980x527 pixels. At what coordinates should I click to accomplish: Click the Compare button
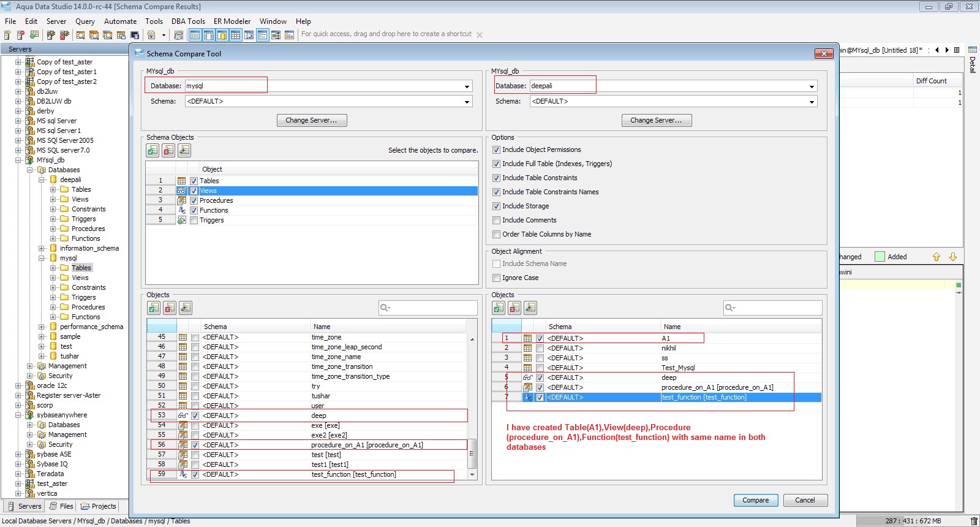[x=756, y=500]
